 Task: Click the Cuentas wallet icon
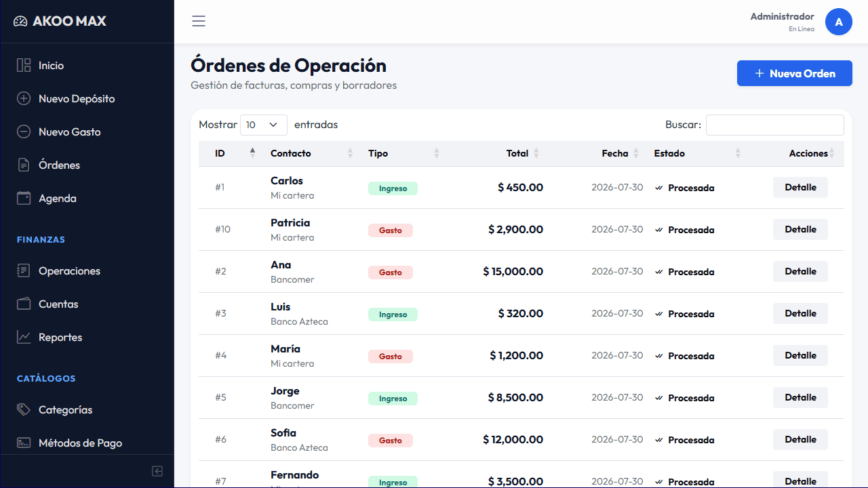pos(24,304)
